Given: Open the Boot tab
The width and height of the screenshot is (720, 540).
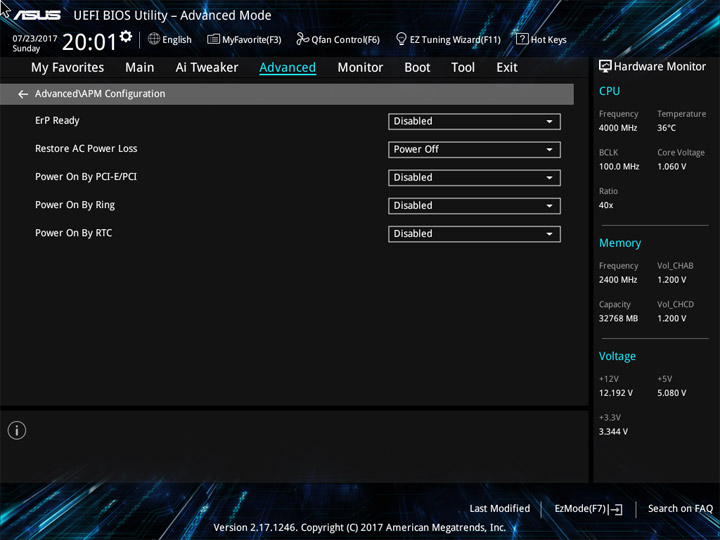Looking at the screenshot, I should [417, 68].
